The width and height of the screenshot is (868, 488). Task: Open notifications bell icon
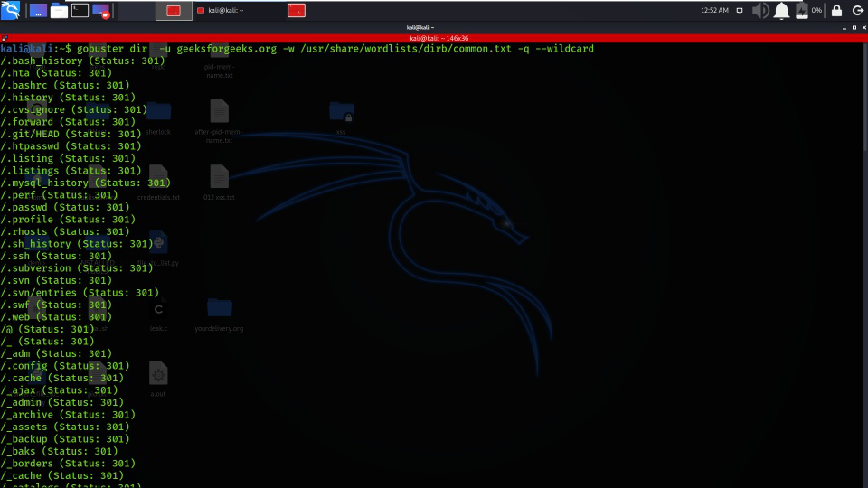pyautogui.click(x=781, y=11)
